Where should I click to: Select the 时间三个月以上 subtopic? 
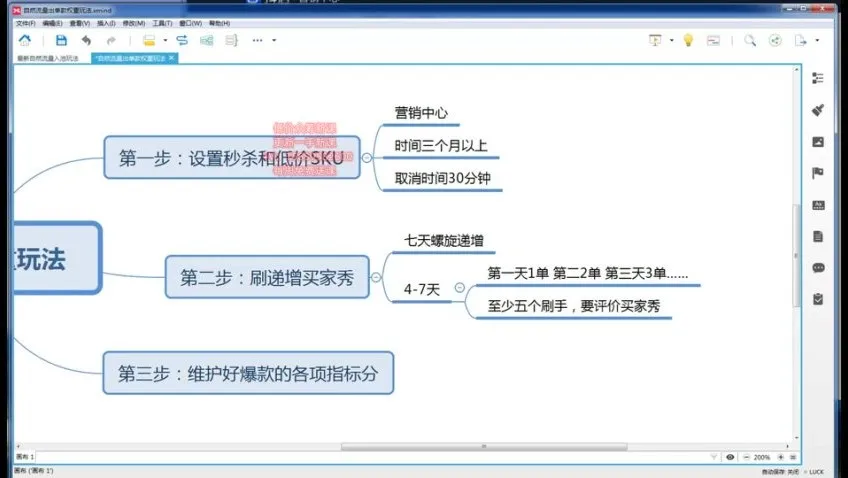click(441, 145)
